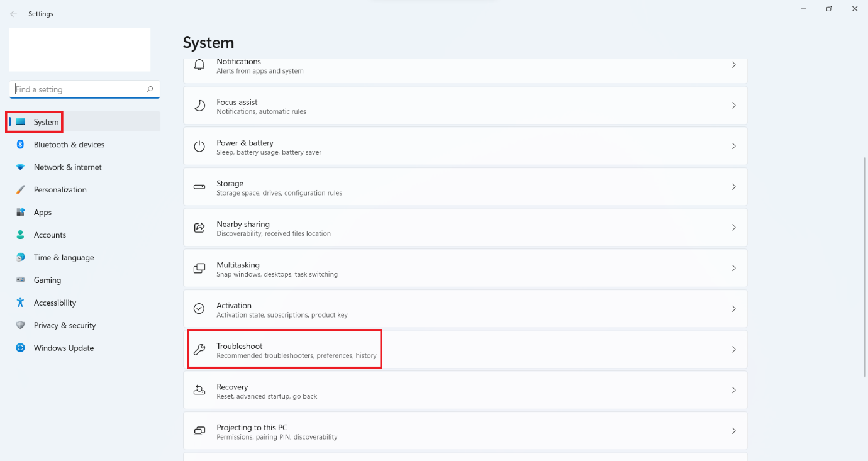Restore down the Settings window
This screenshot has width=868, height=461.
pos(829,9)
